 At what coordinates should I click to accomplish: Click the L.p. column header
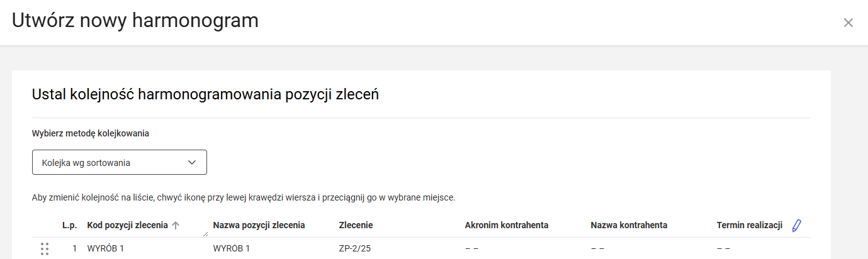[x=69, y=225]
